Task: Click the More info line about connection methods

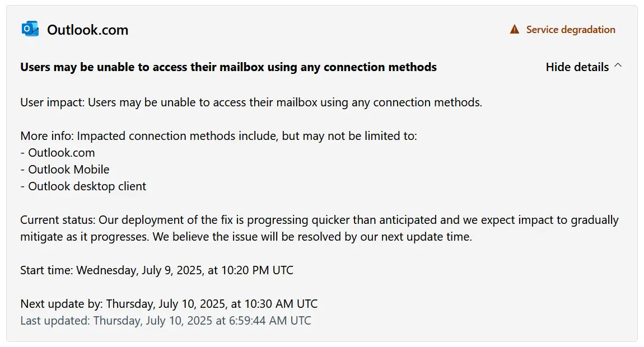Action: point(218,136)
